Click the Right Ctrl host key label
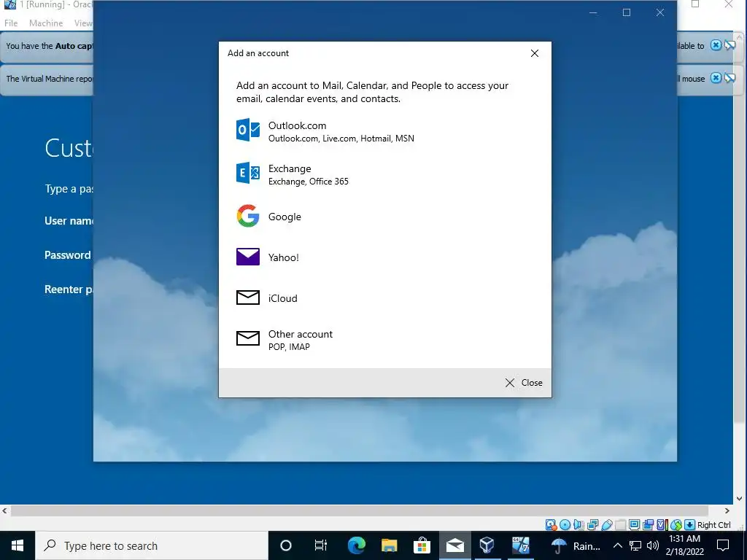Image resolution: width=747 pixels, height=560 pixels. (713, 525)
